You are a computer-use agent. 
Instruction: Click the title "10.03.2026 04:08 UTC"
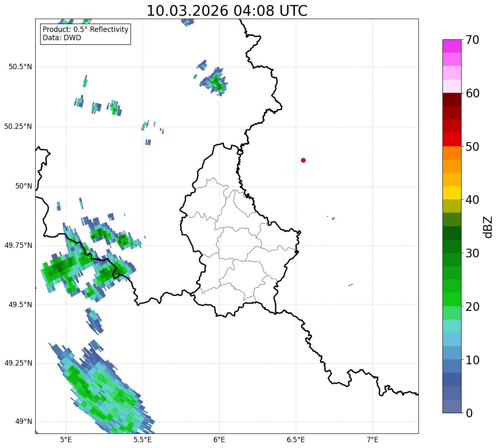pos(227,11)
